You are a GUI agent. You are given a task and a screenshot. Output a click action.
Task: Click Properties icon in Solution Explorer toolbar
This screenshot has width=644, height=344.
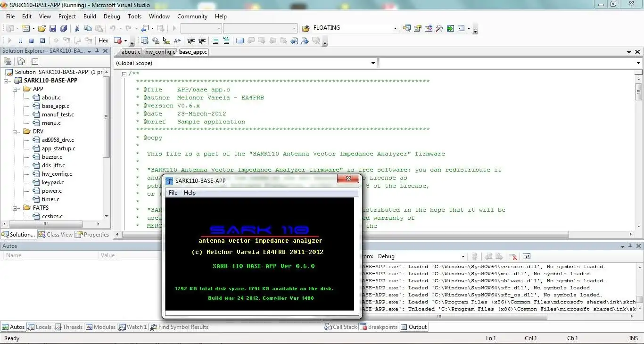point(8,61)
